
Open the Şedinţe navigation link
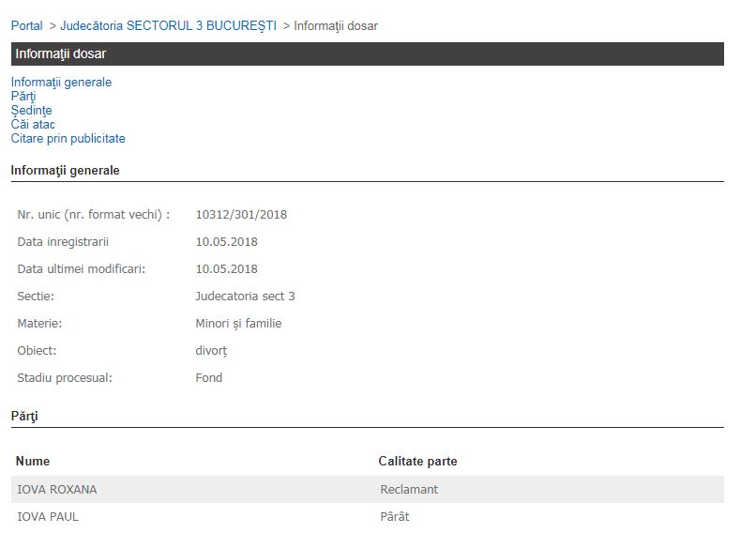click(x=31, y=111)
